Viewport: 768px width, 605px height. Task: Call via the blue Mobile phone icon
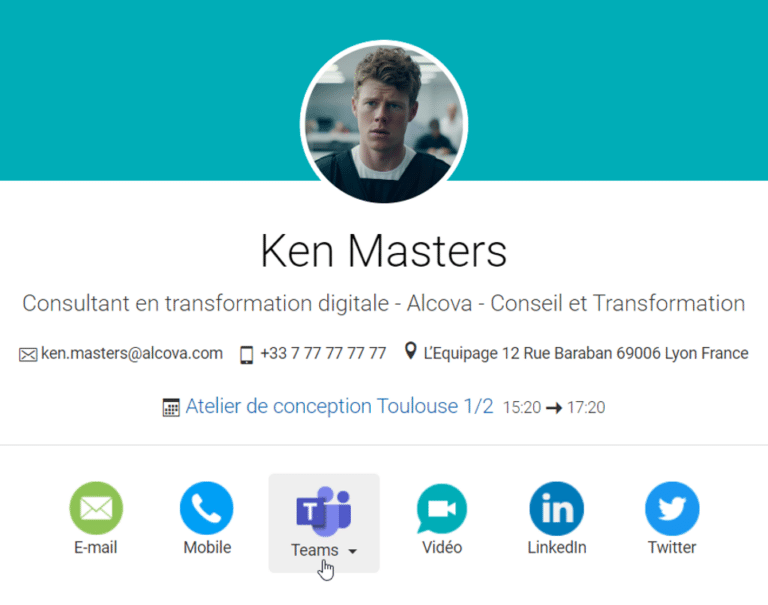click(207, 508)
